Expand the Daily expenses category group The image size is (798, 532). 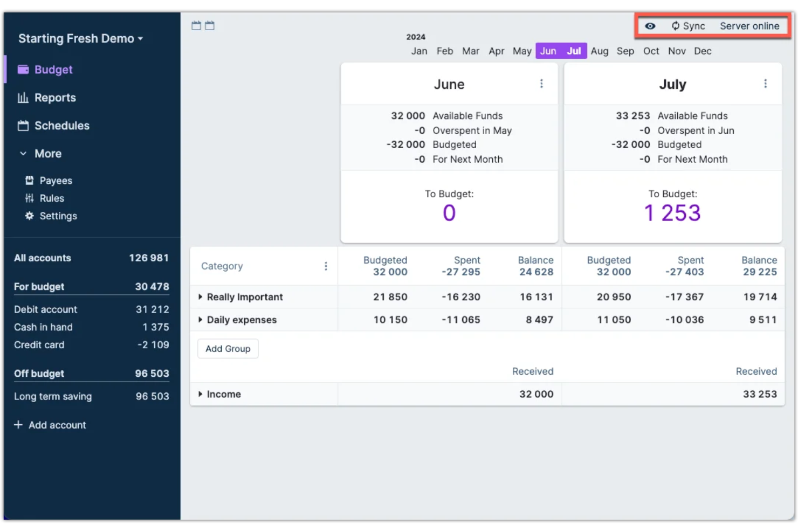[x=201, y=319]
